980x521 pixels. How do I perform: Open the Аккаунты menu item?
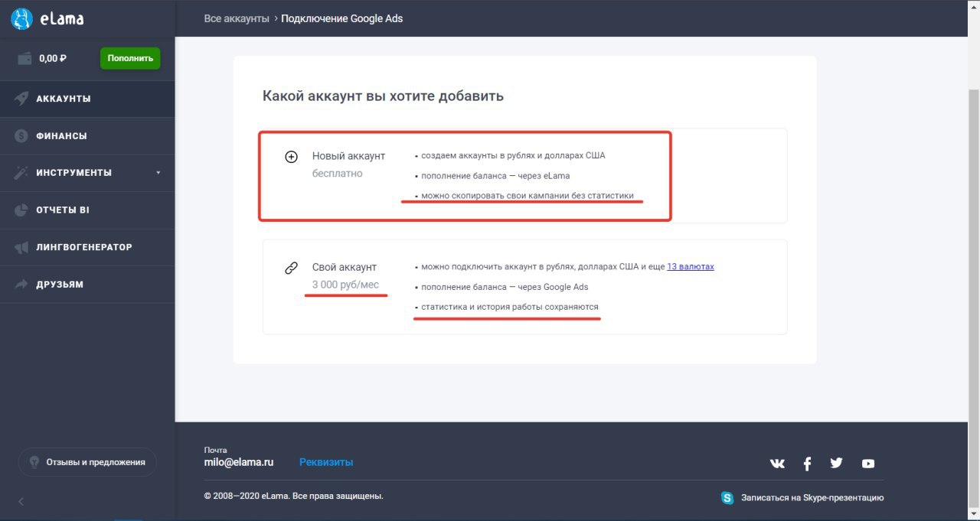point(87,99)
